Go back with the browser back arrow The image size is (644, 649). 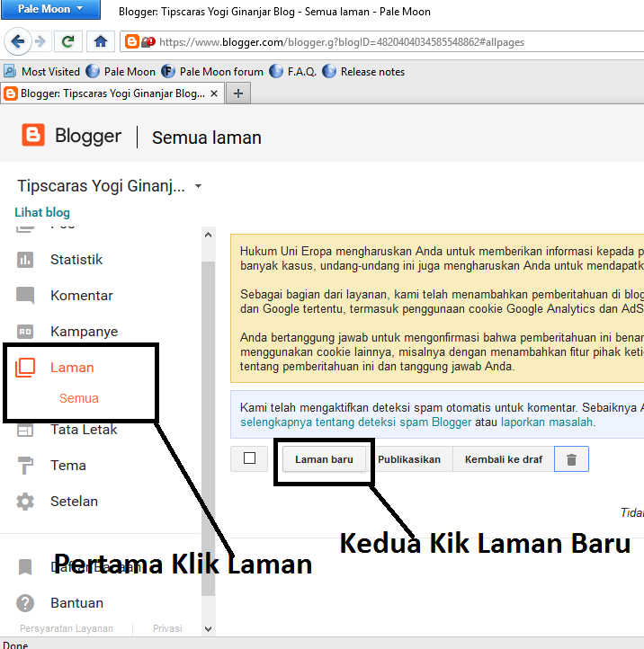(x=17, y=41)
